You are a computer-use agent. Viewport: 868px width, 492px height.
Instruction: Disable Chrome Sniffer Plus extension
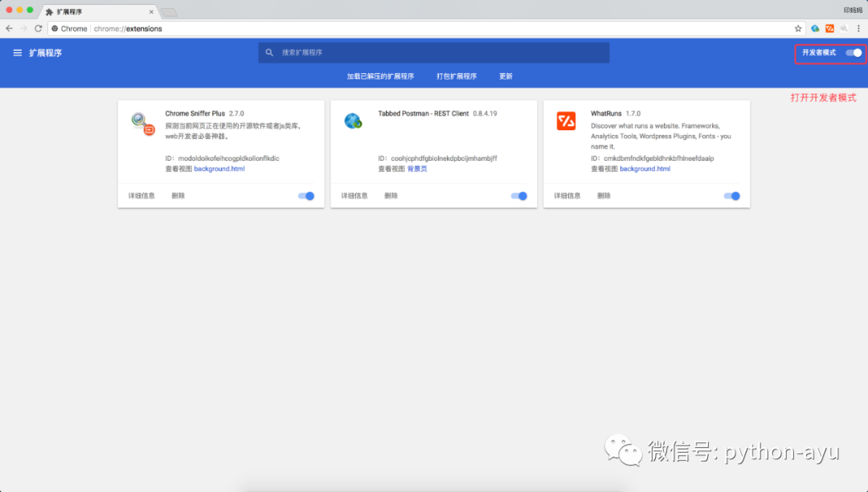coord(306,196)
